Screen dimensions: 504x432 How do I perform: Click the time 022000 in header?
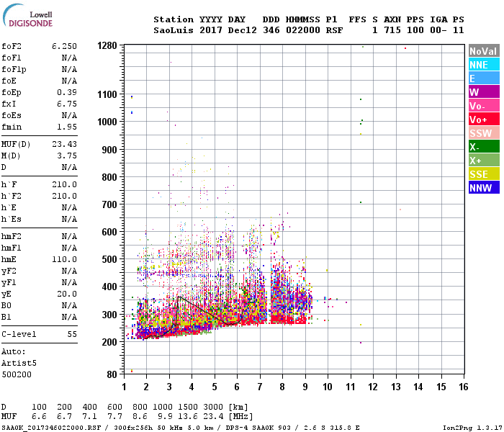[303, 30]
